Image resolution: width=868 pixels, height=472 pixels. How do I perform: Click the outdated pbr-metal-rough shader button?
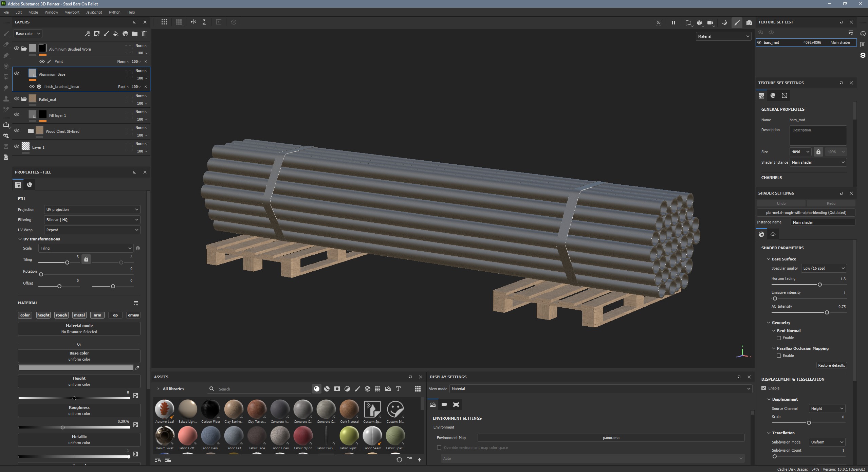tap(806, 213)
